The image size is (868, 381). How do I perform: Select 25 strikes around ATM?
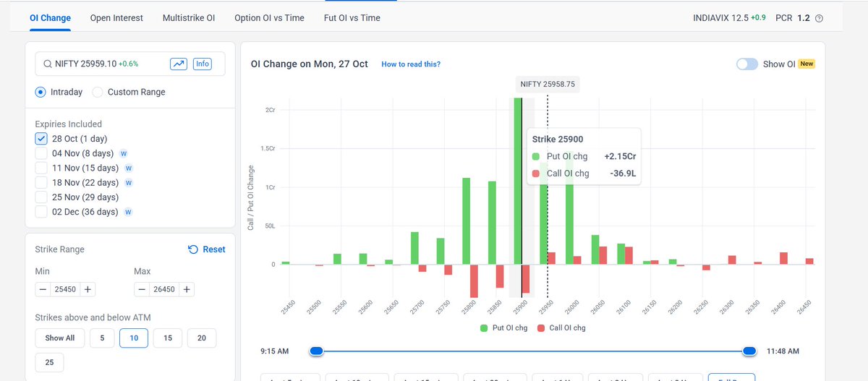point(49,362)
